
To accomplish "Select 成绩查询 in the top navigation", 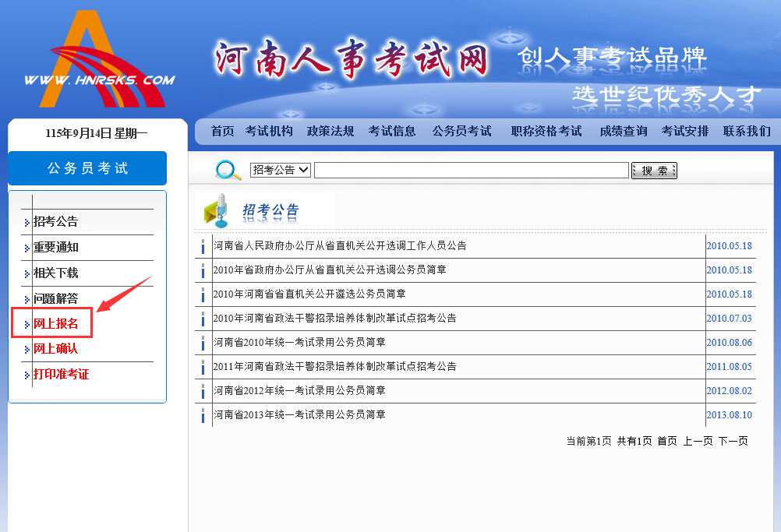I will click(623, 132).
